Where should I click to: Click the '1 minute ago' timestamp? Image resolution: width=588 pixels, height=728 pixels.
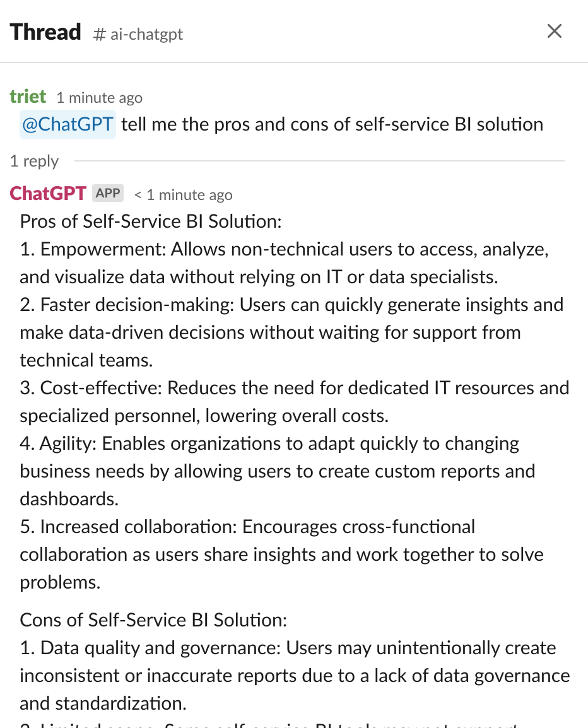(x=99, y=98)
